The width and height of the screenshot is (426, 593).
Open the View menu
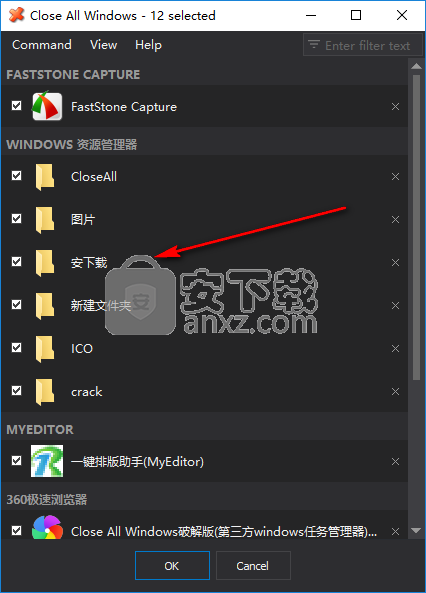(103, 45)
